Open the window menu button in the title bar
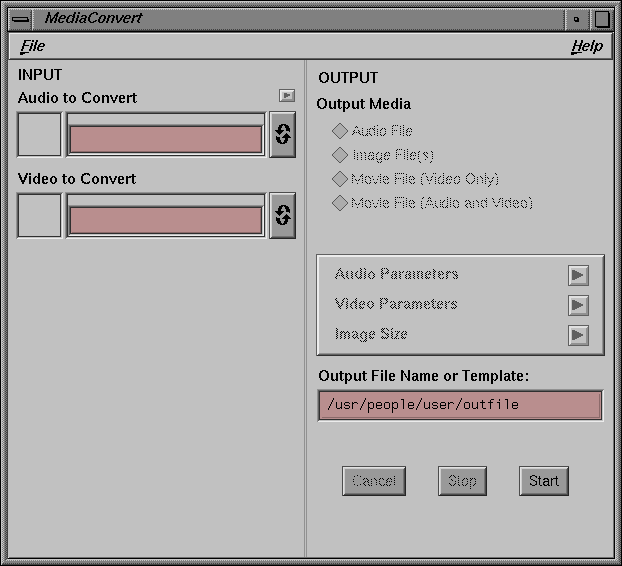The height and width of the screenshot is (566, 622). pyautogui.click(x=20, y=19)
